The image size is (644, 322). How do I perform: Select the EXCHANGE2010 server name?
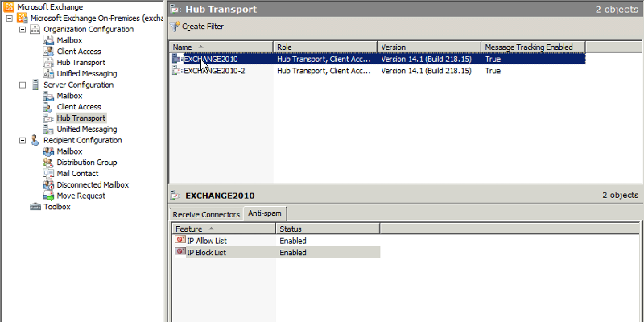pos(211,59)
